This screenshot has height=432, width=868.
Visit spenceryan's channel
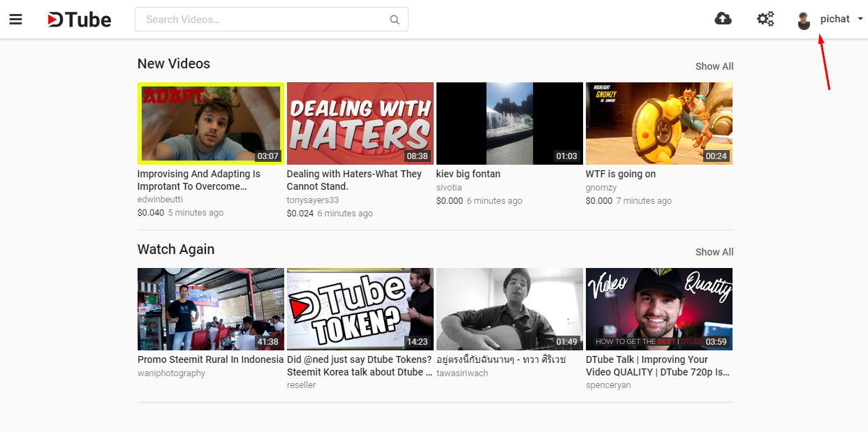(610, 385)
